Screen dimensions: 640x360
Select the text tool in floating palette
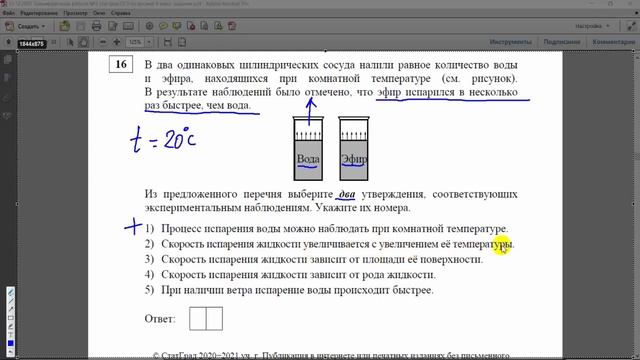[11, 335]
